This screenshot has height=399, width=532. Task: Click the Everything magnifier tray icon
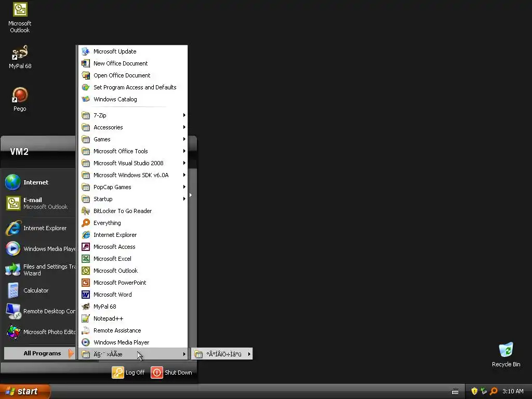point(494,391)
